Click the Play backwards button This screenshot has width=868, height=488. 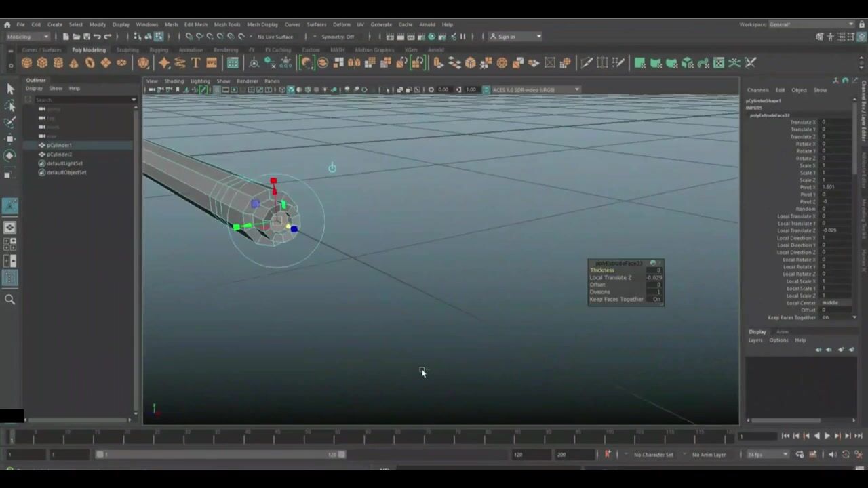coord(816,436)
